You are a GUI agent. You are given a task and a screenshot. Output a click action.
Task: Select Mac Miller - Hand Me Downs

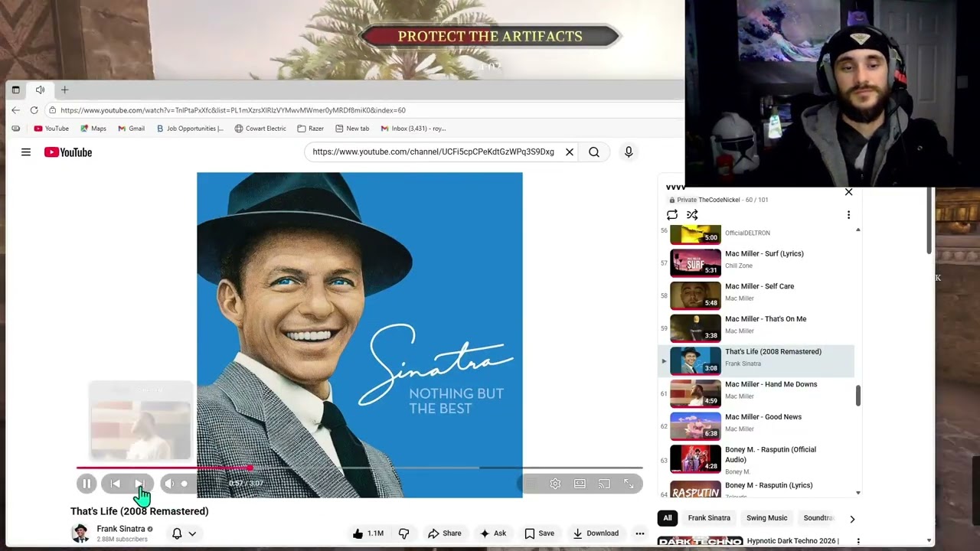tap(756, 393)
